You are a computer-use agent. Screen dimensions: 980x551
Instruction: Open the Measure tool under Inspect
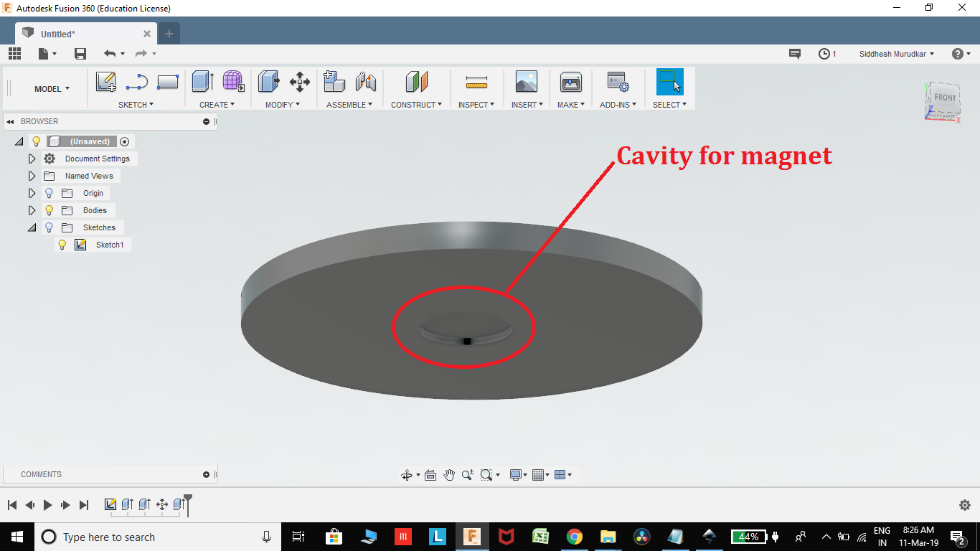click(x=475, y=82)
